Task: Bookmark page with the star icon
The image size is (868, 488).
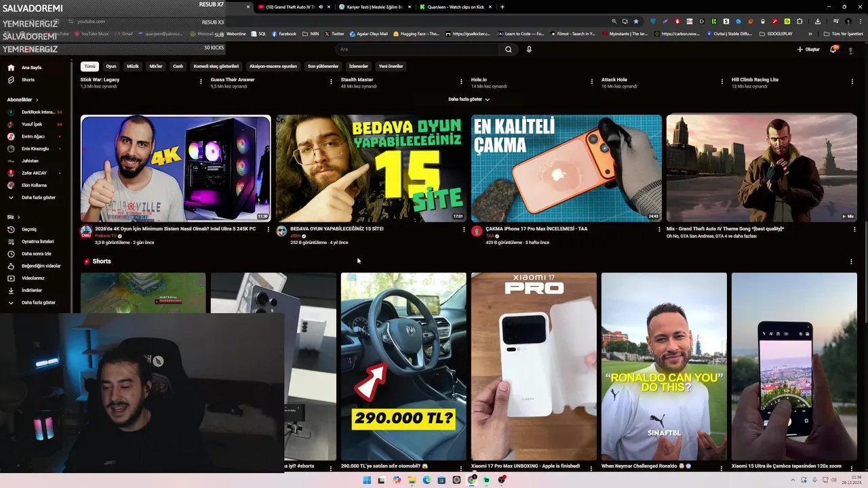Action: (635, 21)
